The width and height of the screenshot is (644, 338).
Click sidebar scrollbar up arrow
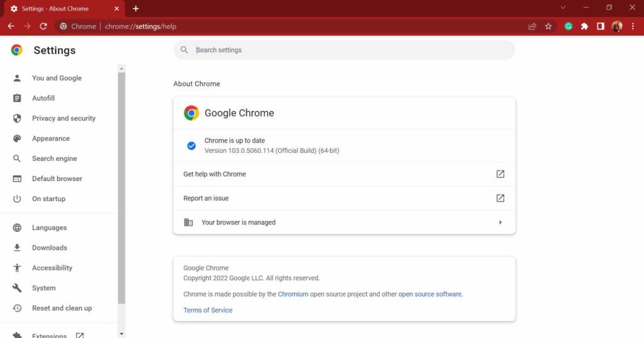(x=121, y=68)
